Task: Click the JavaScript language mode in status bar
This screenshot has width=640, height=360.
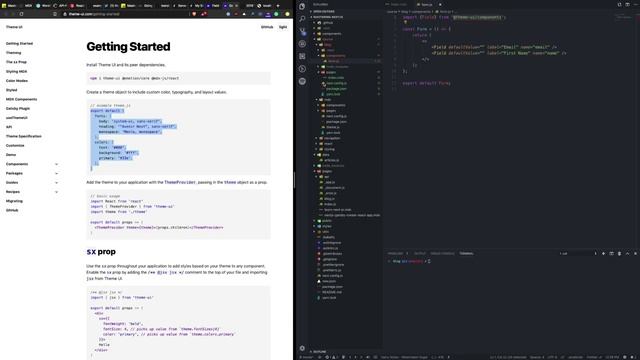Action: (x=576, y=357)
